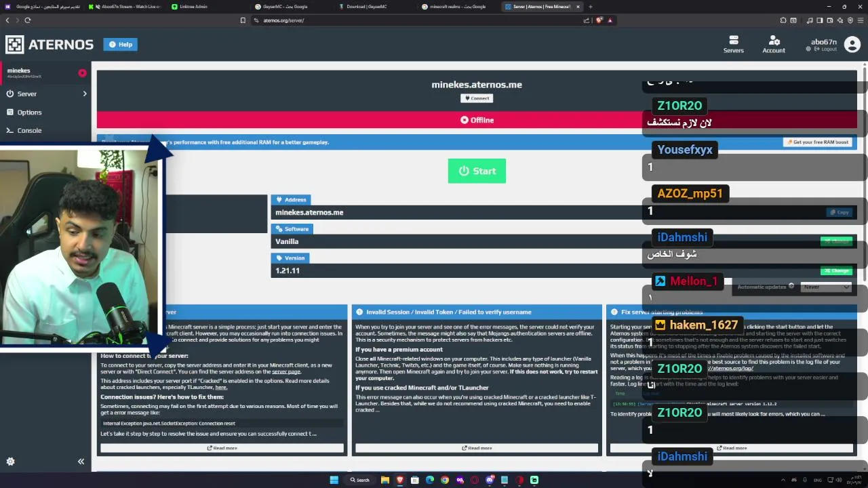Click Get your free RAM boost
The width and height of the screenshot is (868, 488).
click(x=817, y=142)
